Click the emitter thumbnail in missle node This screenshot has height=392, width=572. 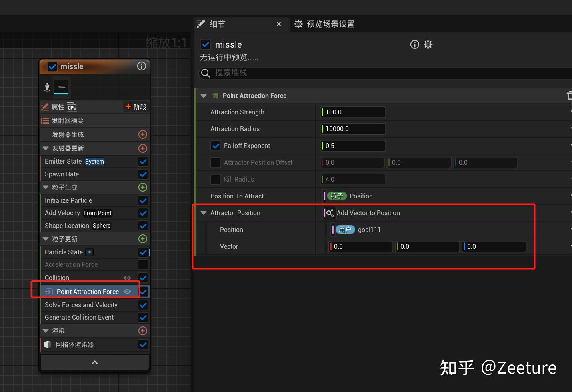click(x=61, y=87)
